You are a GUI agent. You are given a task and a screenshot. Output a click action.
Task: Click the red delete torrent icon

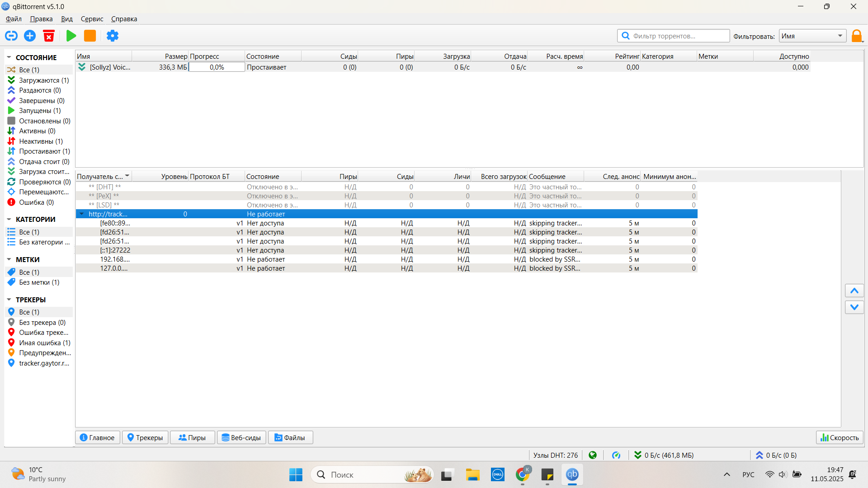pyautogui.click(x=49, y=36)
